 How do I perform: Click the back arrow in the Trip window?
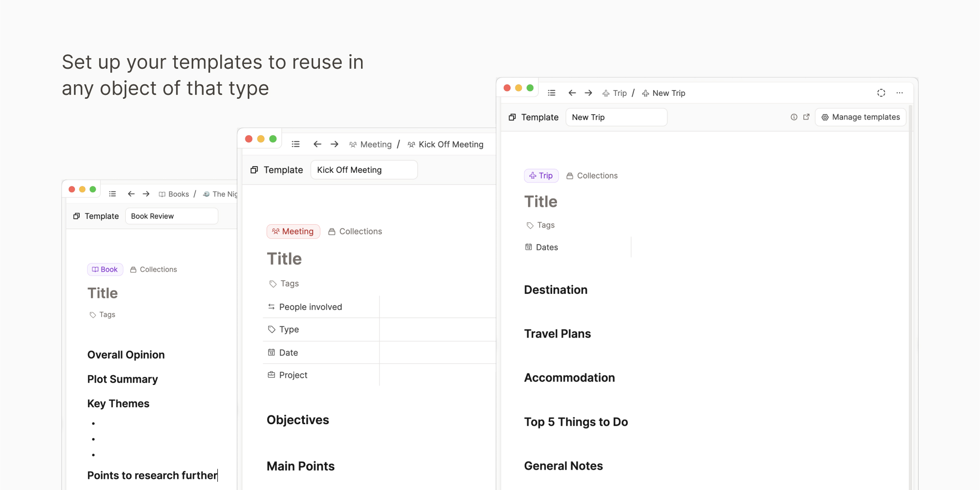pos(572,93)
